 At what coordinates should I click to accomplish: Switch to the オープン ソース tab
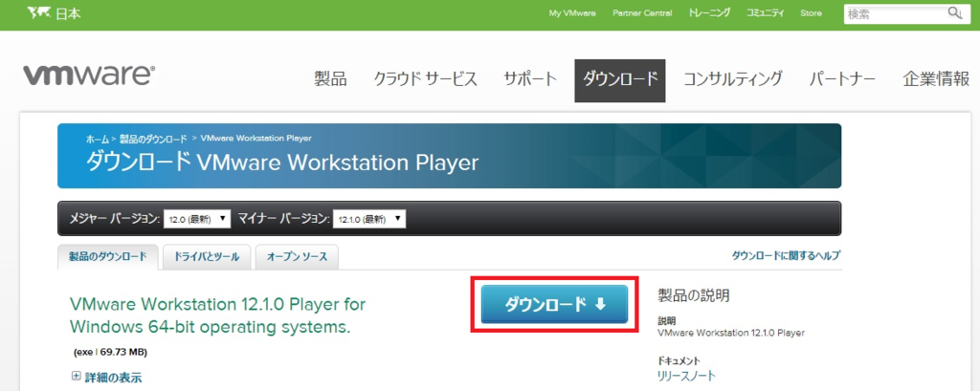tap(297, 257)
